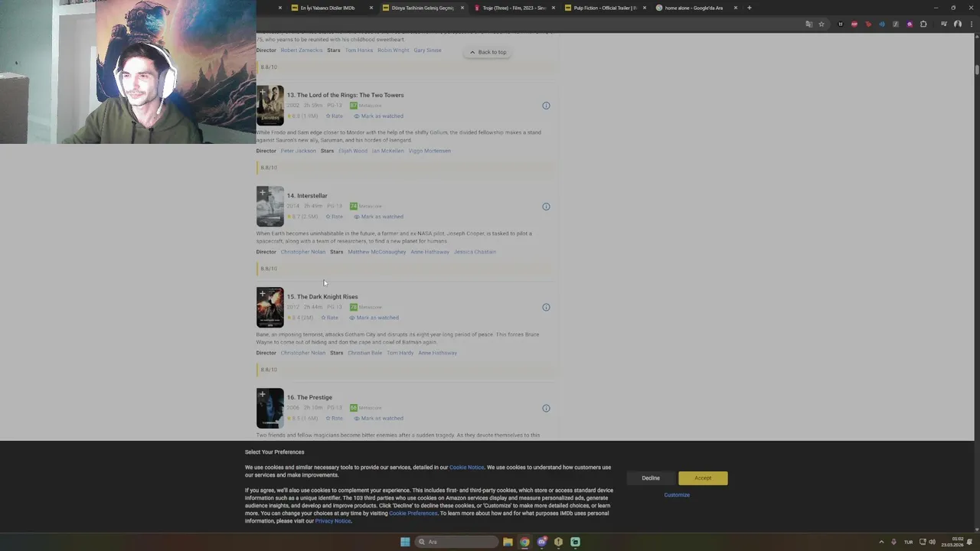Open the title '15. The Dark Knight Rises'
This screenshot has height=551, width=980.
(322, 297)
